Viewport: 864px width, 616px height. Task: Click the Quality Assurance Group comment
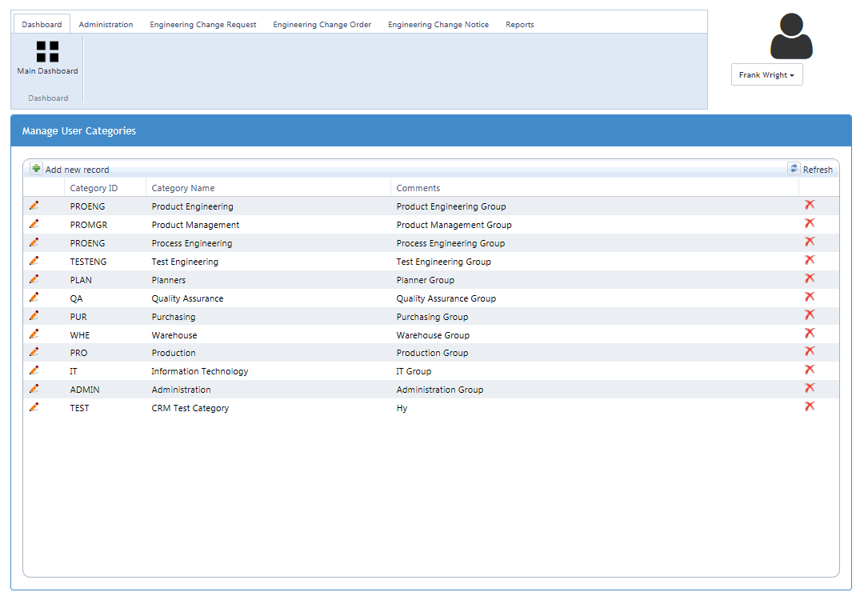446,298
